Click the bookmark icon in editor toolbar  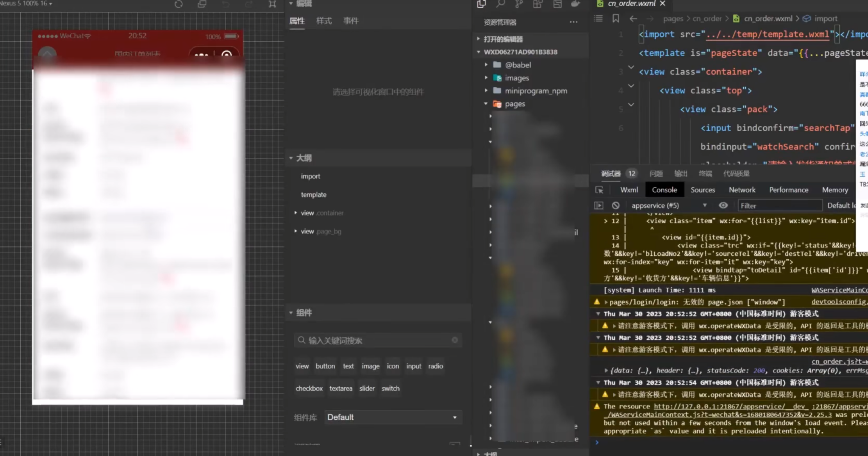pyautogui.click(x=616, y=18)
